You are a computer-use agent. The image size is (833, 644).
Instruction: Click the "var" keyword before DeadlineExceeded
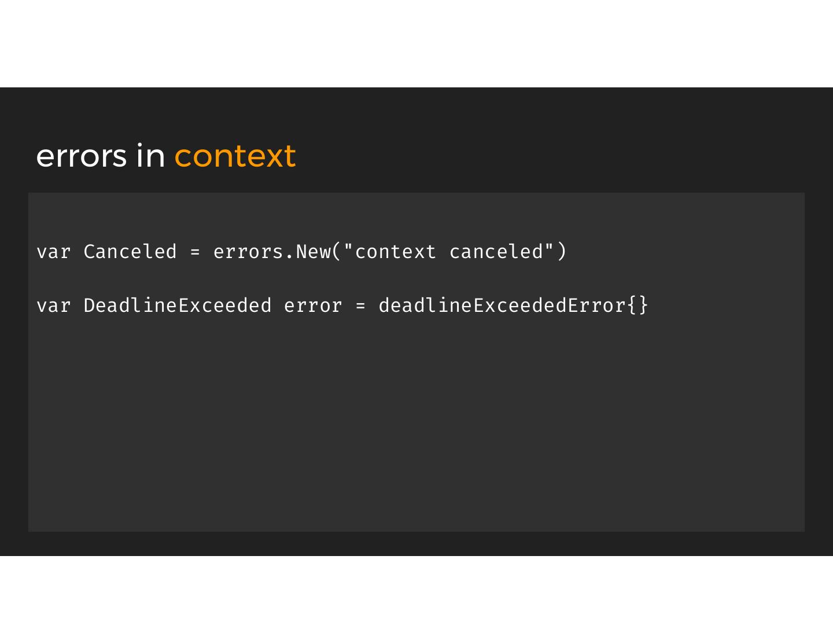(53, 306)
